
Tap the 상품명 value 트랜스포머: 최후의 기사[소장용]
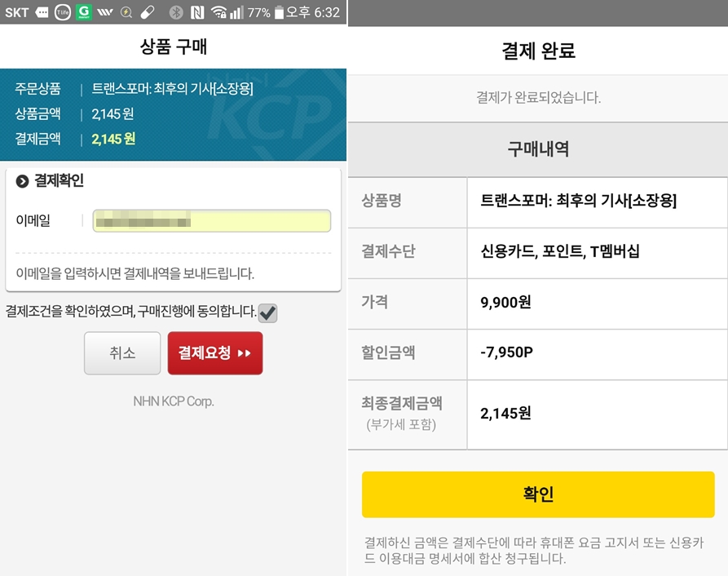(579, 202)
